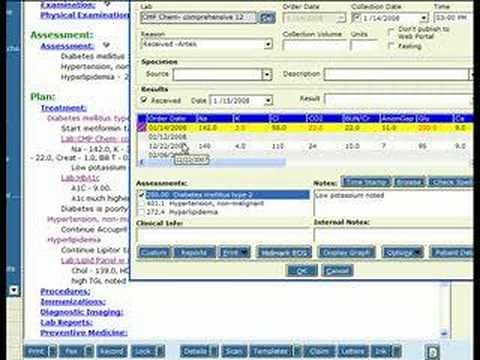Viewport: 480px width, 360px height.
Task: Open the Print dropdown menu
Action: (234, 253)
